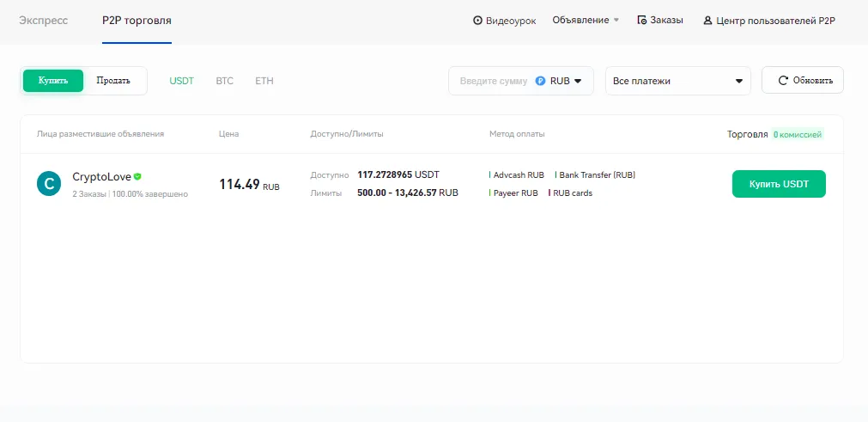868x422 pixels.
Task: Click the Цена column header
Action: point(229,134)
